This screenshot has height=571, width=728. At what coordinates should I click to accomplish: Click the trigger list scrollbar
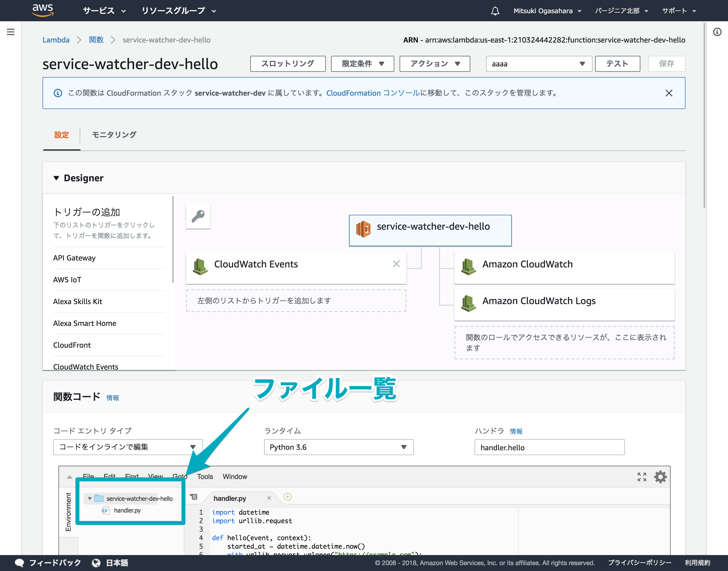(173, 239)
